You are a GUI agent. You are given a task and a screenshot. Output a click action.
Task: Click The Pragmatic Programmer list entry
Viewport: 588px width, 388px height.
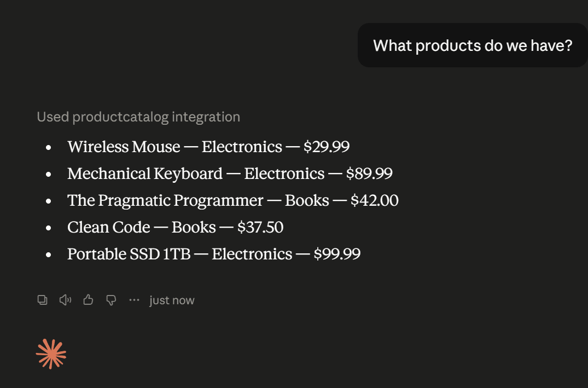[233, 200]
